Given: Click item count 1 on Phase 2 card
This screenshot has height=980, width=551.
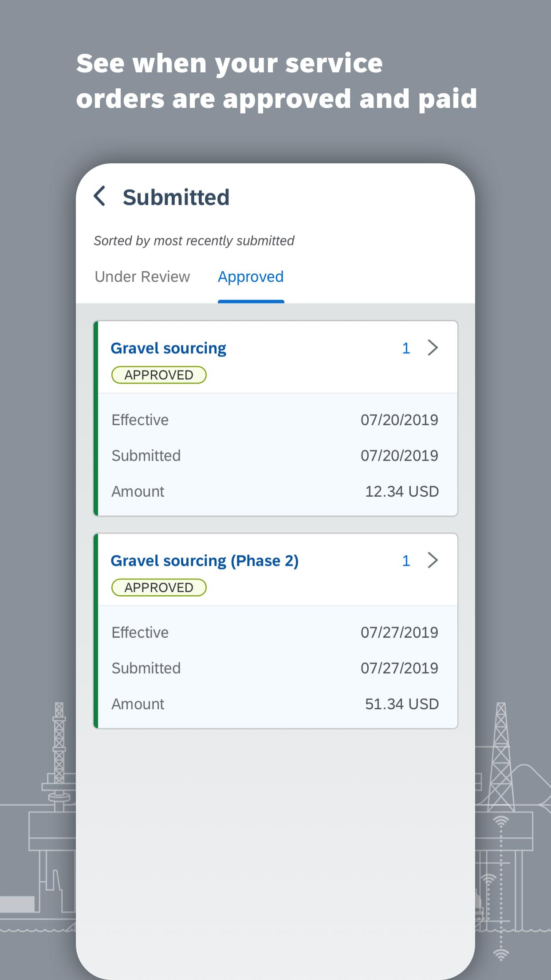Looking at the screenshot, I should 405,561.
